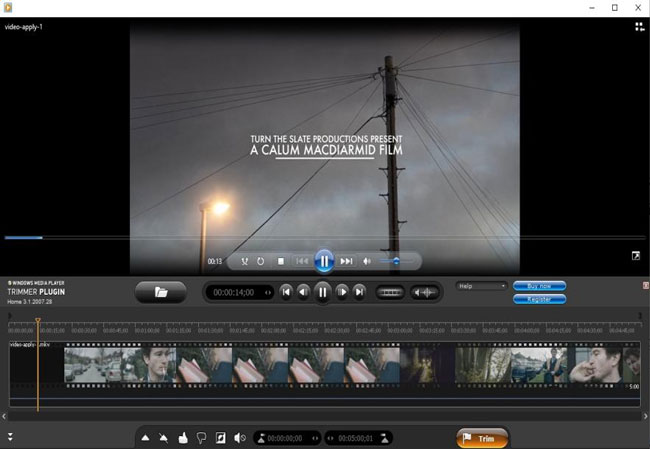Click the add marker triangle icon
The height and width of the screenshot is (449, 650).
tap(146, 438)
